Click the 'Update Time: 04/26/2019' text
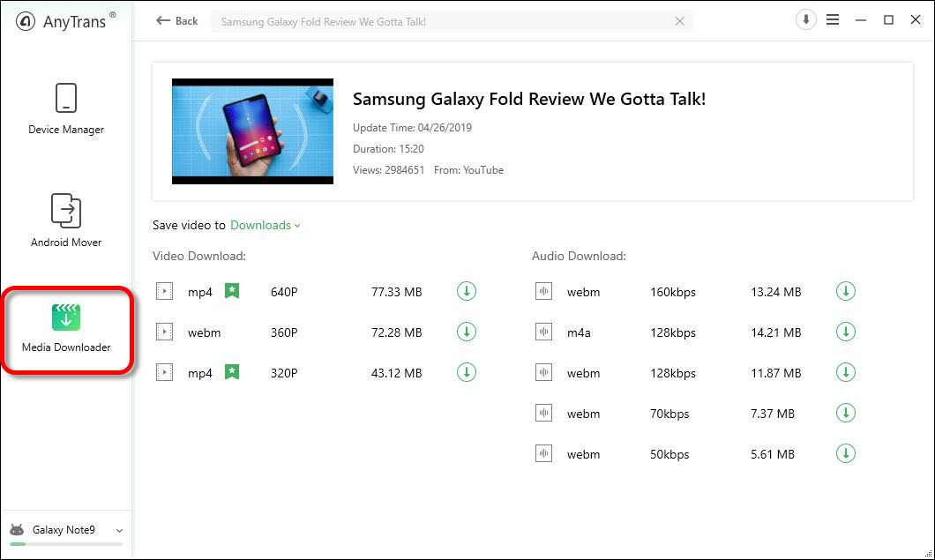Viewport: 935px width, 560px height. pyautogui.click(x=412, y=128)
